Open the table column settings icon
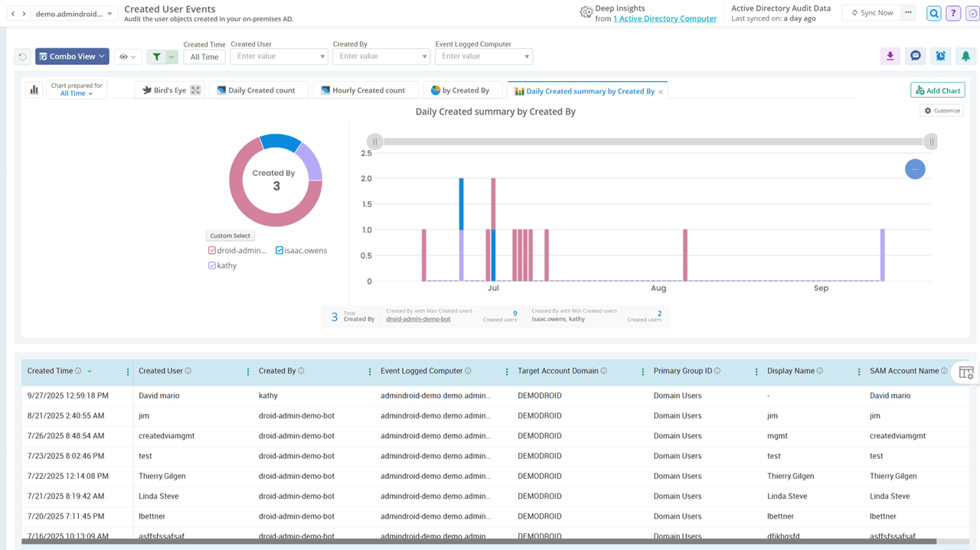 click(965, 373)
